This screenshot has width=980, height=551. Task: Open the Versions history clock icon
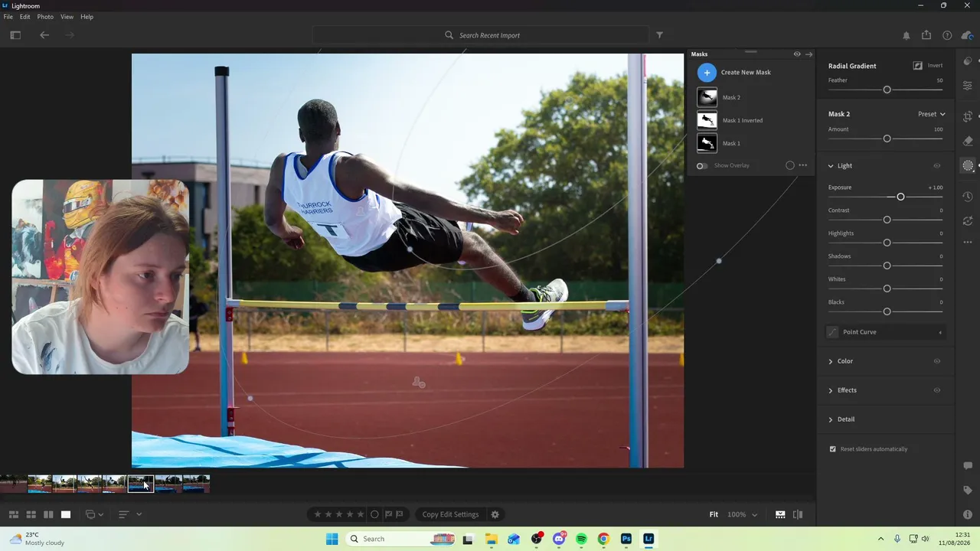pos(968,197)
